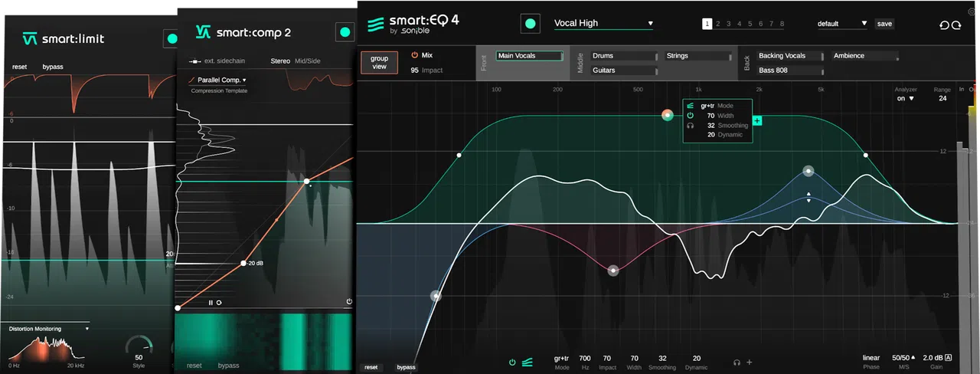The image size is (980, 374).
Task: Click the green learn button in smart:EQ 4
Action: point(529,24)
